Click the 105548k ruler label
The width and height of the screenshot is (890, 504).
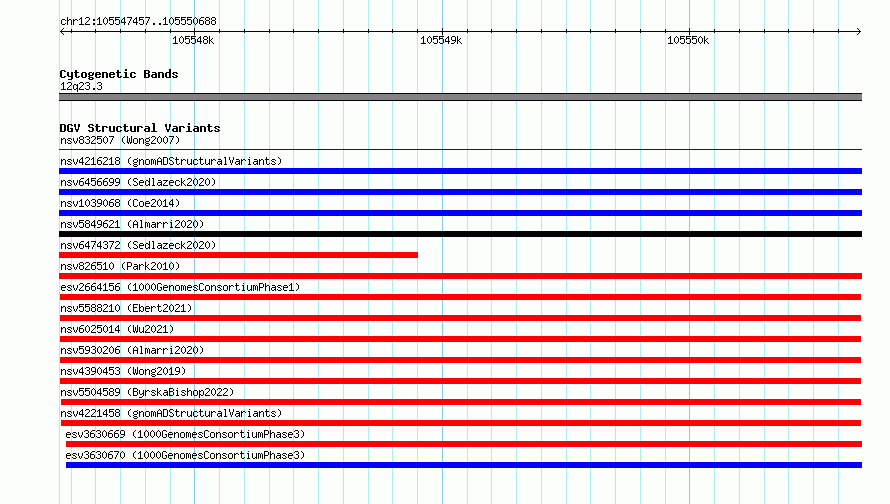[193, 40]
